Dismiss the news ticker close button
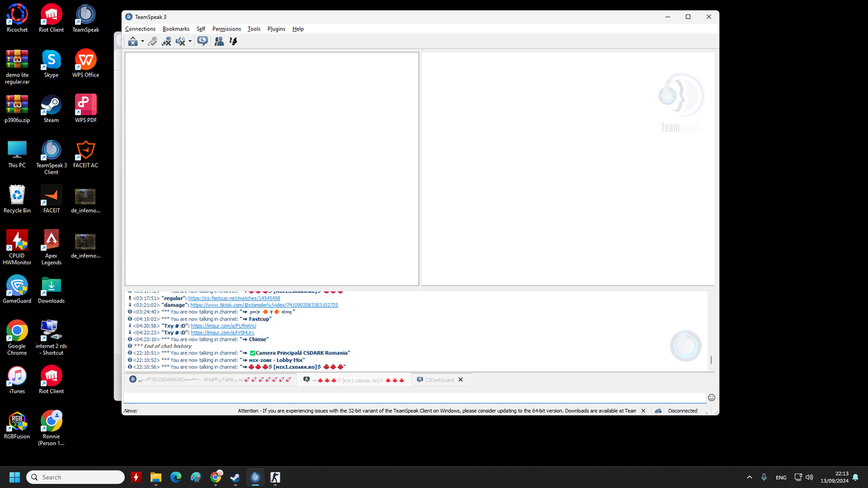This screenshot has width=868, height=488. click(643, 411)
